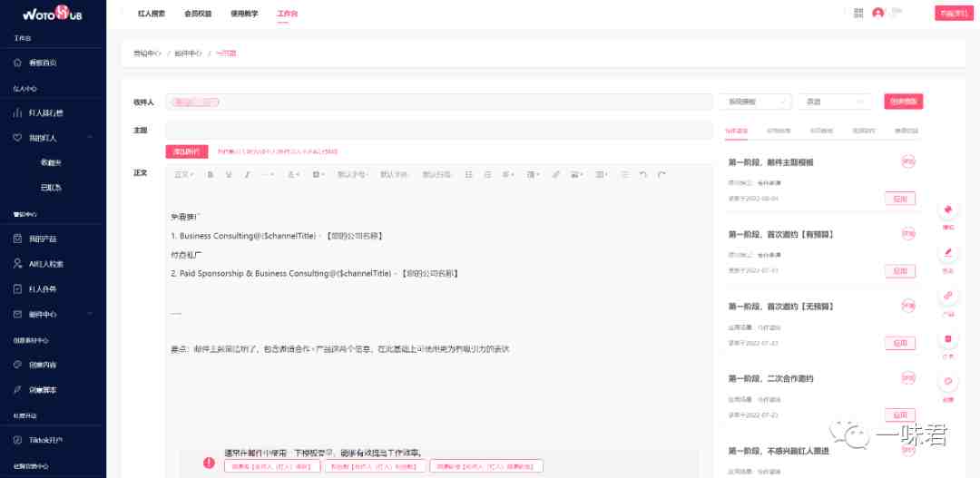This screenshot has width=980, height=478.
Task: Open the text color dropdown in toolbar
Action: (293, 175)
